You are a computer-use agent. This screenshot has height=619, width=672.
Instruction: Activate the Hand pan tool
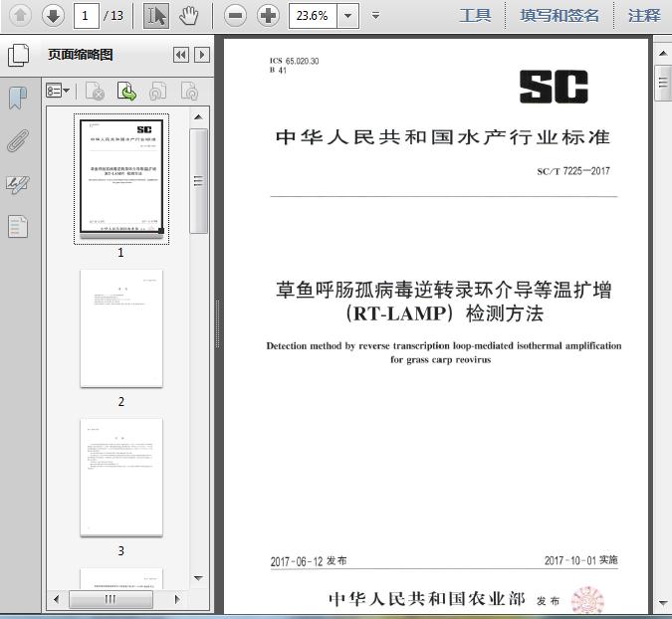188,16
